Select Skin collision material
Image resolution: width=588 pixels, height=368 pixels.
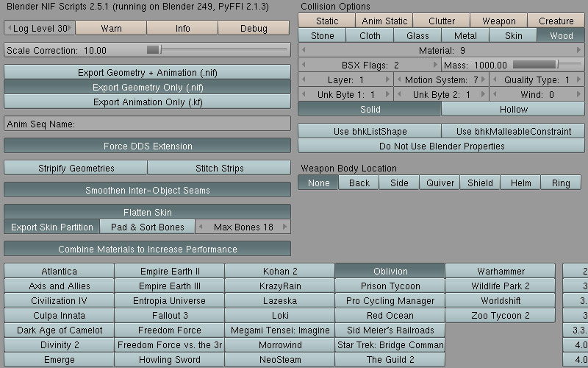click(513, 35)
